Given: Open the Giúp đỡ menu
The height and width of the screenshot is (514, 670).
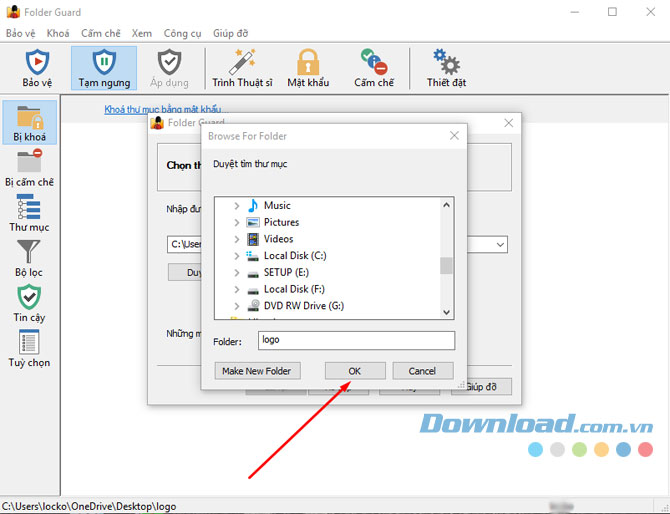Looking at the screenshot, I should pos(230,33).
